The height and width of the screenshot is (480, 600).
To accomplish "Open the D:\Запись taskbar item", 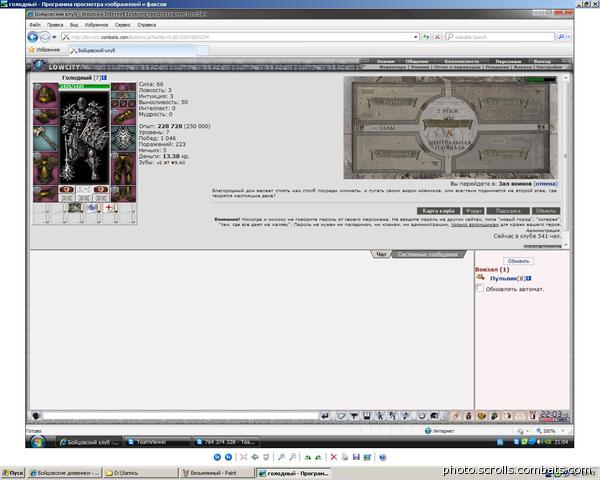I will click(140, 473).
